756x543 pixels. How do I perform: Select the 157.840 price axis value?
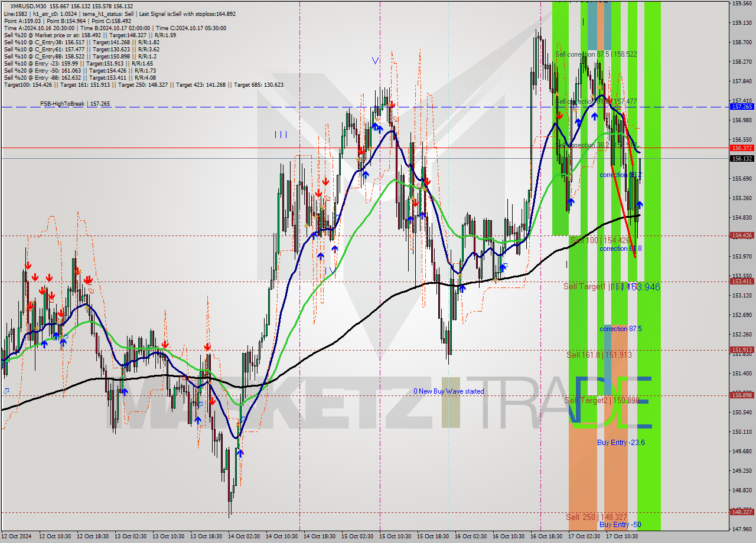click(x=742, y=81)
